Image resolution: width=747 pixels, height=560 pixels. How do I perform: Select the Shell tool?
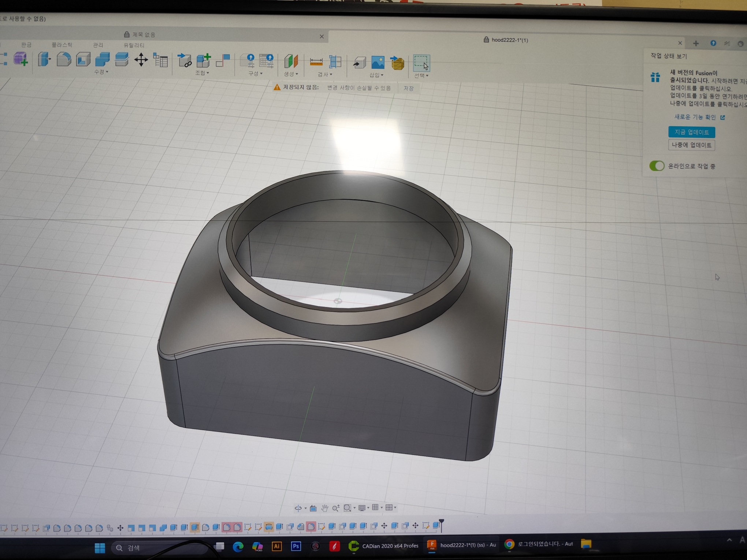[x=83, y=59]
